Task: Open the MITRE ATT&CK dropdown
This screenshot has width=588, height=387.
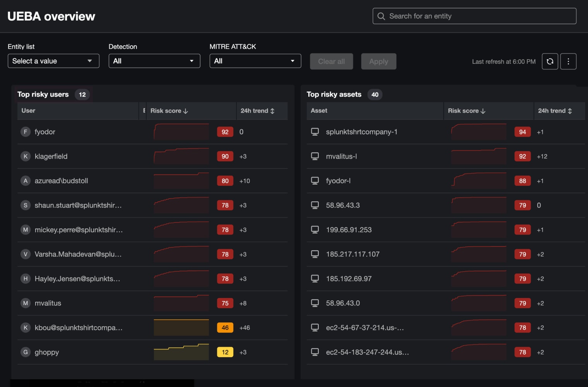Action: [x=255, y=61]
